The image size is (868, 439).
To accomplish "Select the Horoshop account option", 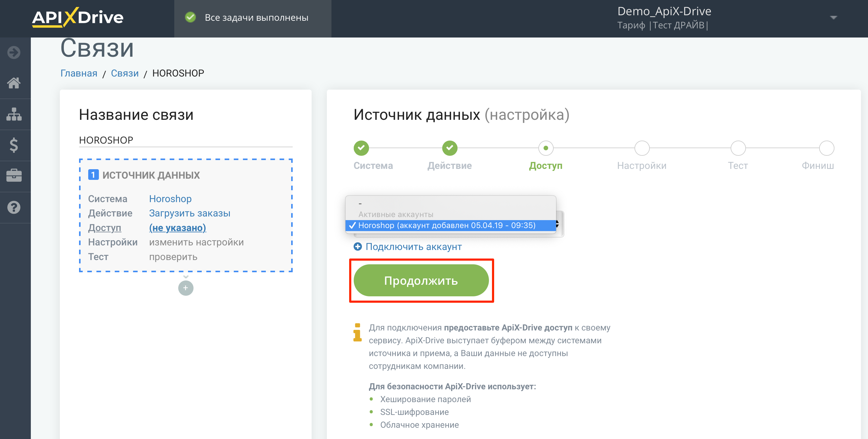I will pyautogui.click(x=450, y=225).
